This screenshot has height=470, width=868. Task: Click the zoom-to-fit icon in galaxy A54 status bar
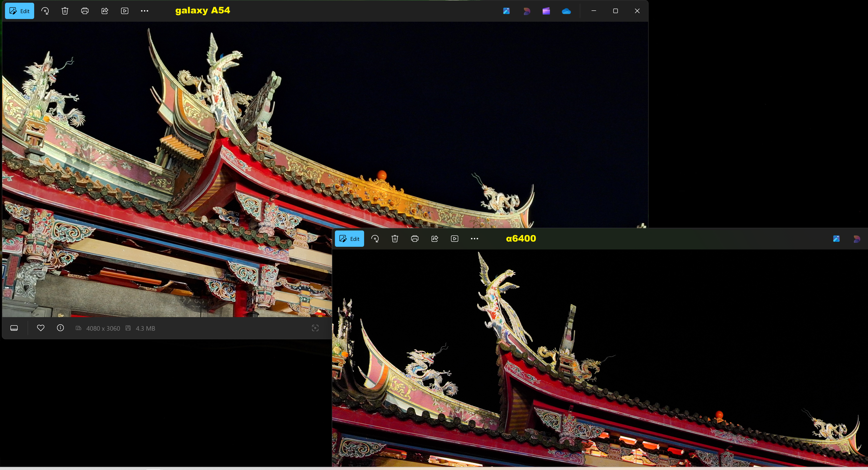[315, 328]
